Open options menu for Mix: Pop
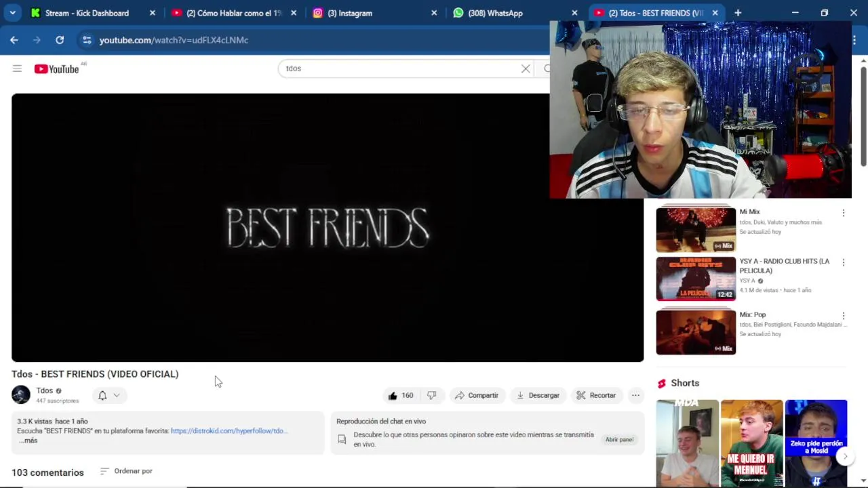The width and height of the screenshot is (868, 488). click(x=843, y=316)
